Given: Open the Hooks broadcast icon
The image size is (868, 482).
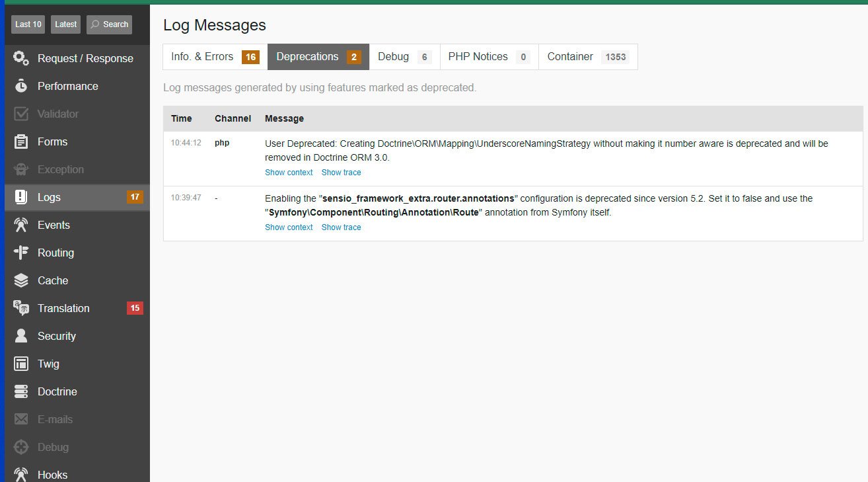Looking at the screenshot, I should (21, 475).
